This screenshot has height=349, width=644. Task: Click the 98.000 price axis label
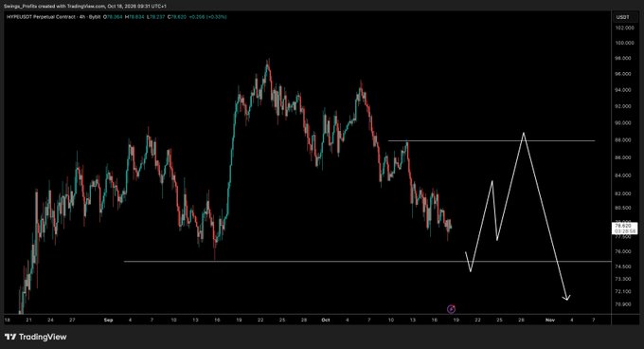pyautogui.click(x=623, y=59)
